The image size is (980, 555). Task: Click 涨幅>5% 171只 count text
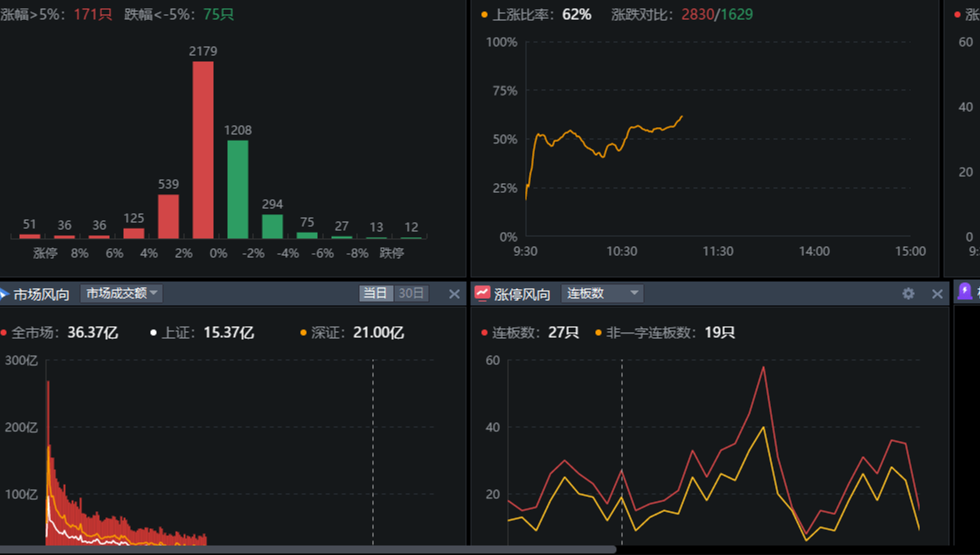pos(92,14)
